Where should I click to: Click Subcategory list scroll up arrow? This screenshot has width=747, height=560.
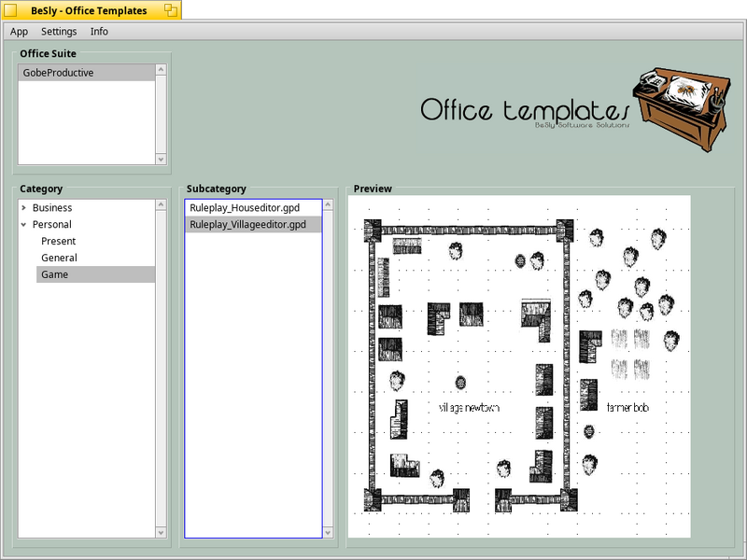click(328, 204)
